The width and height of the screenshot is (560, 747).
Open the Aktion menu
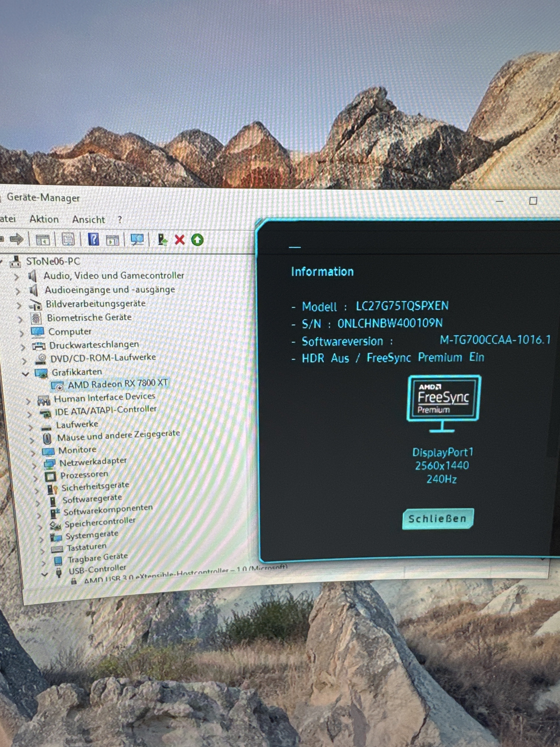(44, 219)
